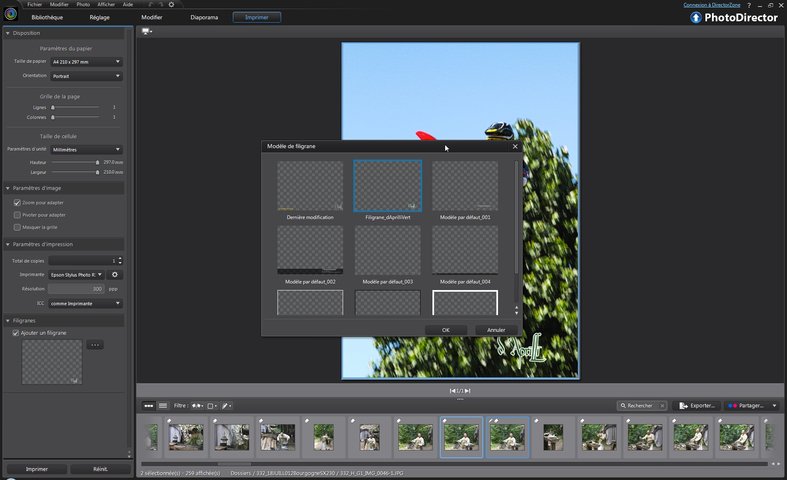
Task: Click the secondary monitor display icon
Action: point(147,31)
